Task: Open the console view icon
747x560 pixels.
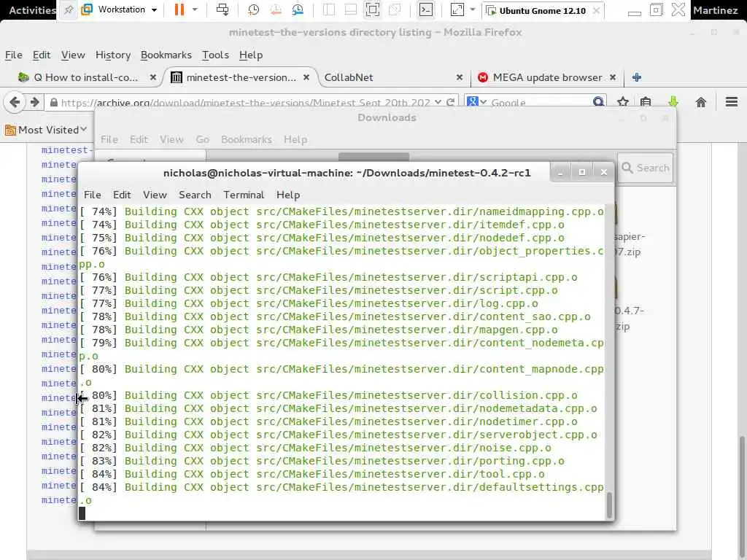Action: coord(426,9)
